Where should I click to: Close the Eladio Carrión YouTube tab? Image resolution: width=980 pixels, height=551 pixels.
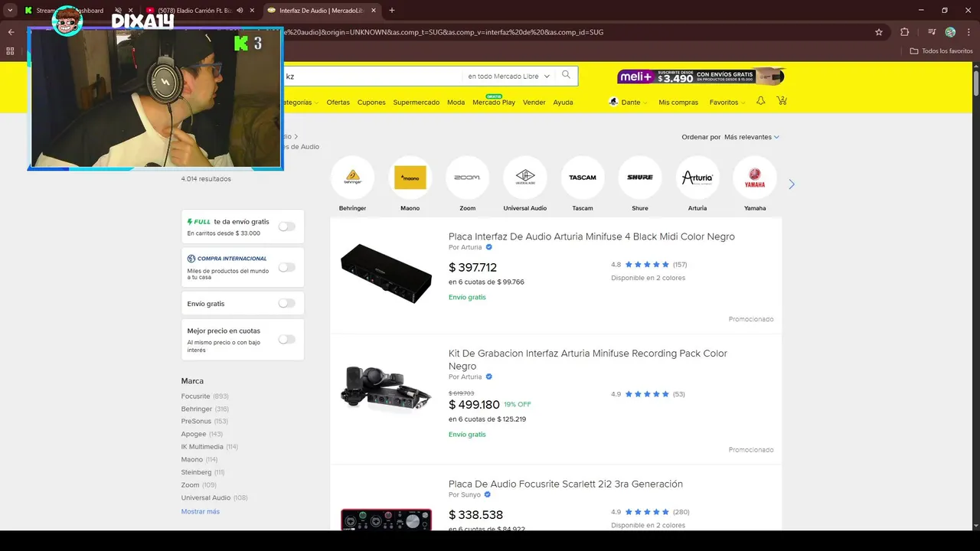click(252, 11)
